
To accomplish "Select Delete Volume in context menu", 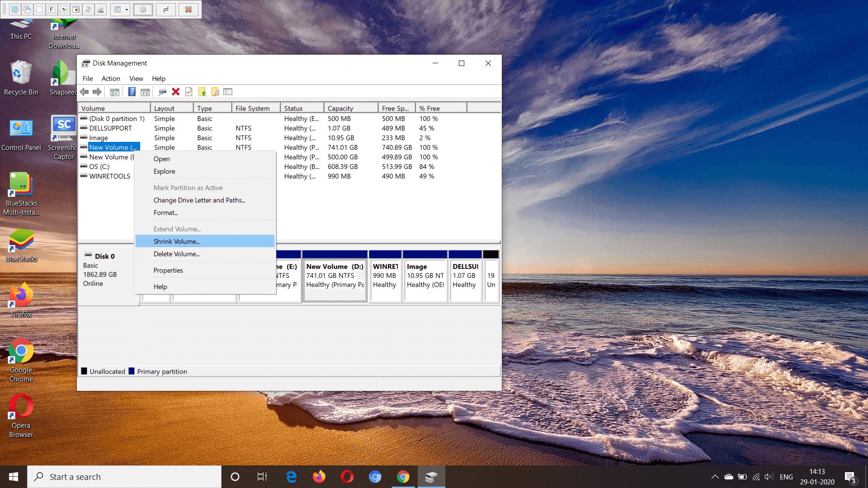I will [x=176, y=254].
